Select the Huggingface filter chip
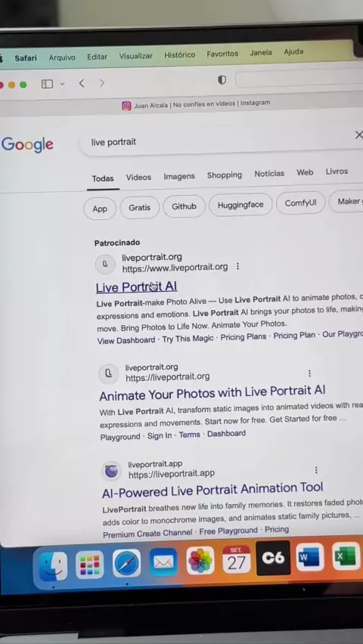The height and width of the screenshot is (644, 363). 240,205
